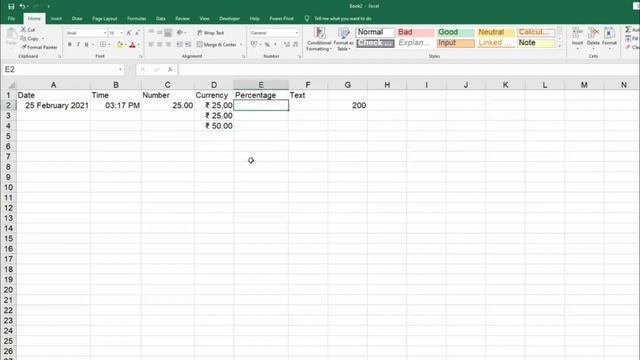Apply the Good cell style
Screen dimensions: 640x360
click(456, 32)
